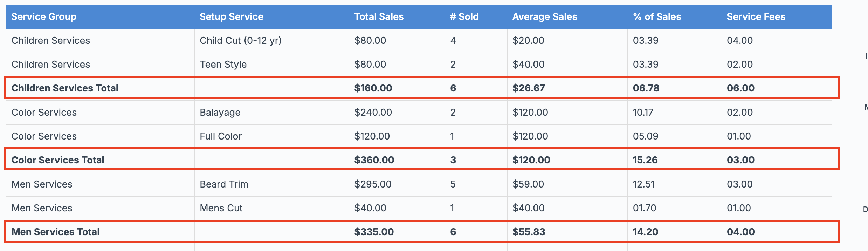
Task: Click the $335.00 Men Services total sales
Action: [x=374, y=232]
